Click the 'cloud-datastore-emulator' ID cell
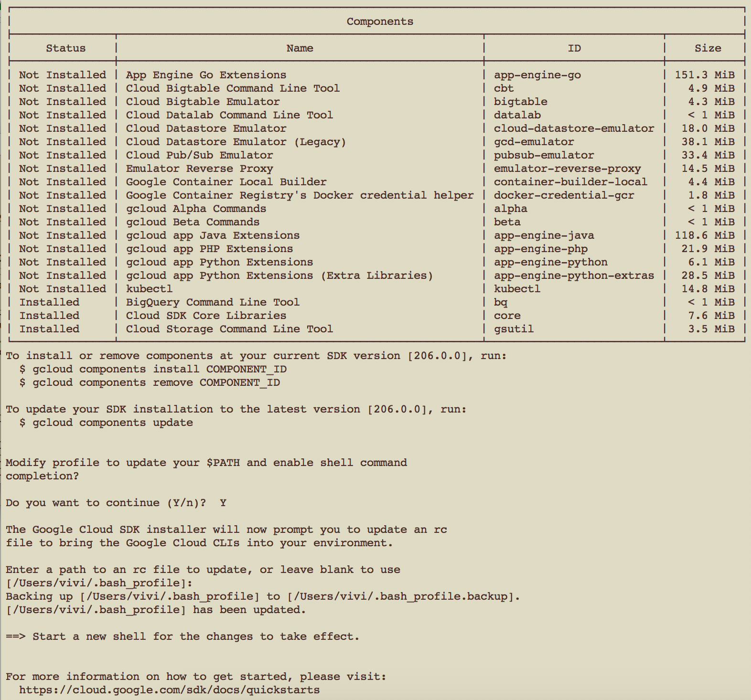The height and width of the screenshot is (700, 751). (x=574, y=128)
